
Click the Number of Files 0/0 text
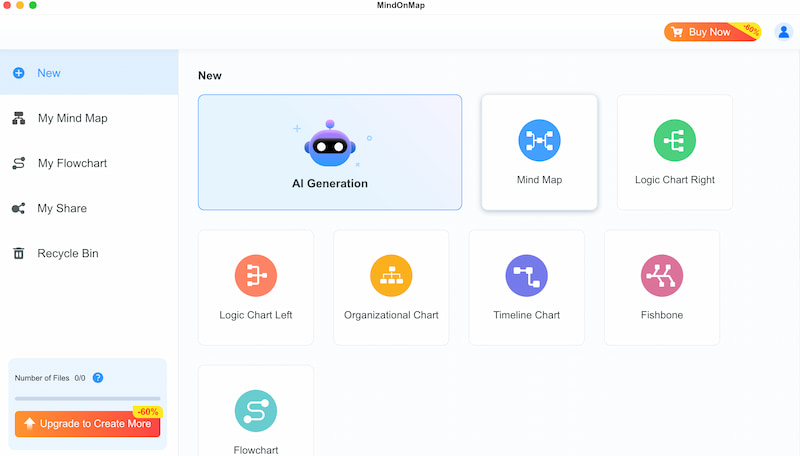pos(50,378)
